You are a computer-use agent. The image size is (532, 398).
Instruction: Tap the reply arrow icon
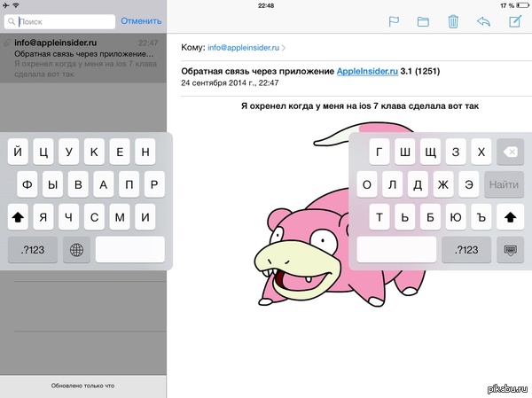[483, 21]
